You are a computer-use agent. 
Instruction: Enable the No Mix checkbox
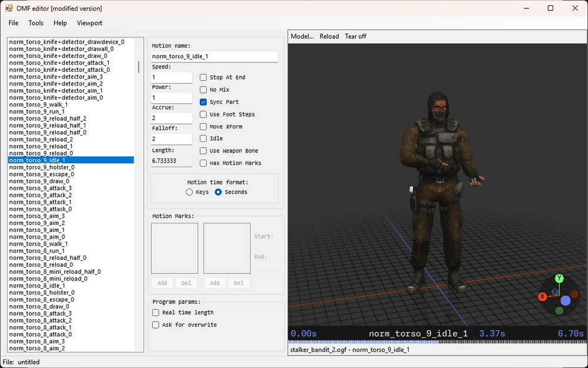point(203,89)
